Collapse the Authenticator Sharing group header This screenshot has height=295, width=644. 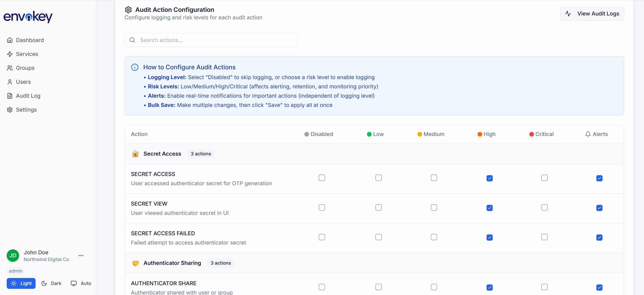pyautogui.click(x=374, y=263)
